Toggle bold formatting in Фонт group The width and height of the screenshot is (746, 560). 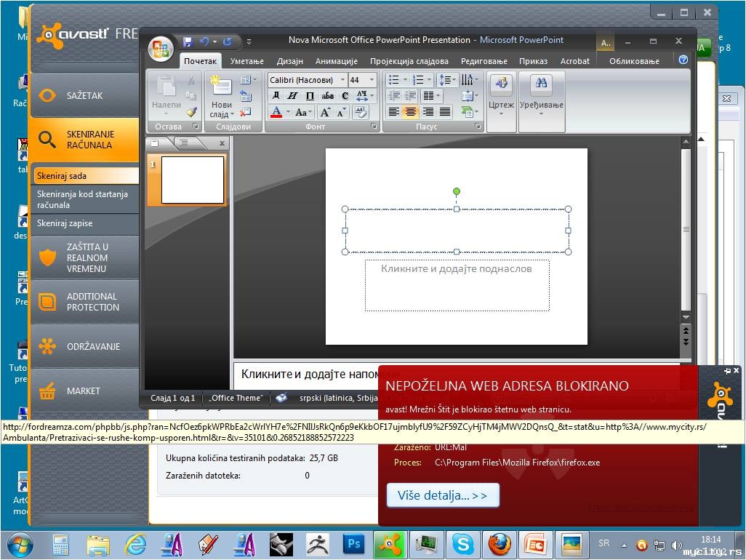[x=276, y=96]
